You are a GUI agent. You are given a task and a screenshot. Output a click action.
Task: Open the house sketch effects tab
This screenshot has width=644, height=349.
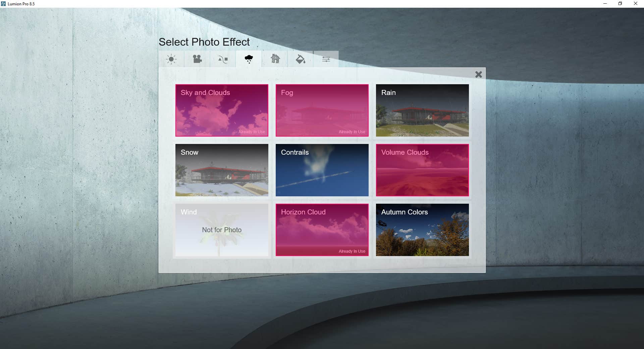point(275,59)
